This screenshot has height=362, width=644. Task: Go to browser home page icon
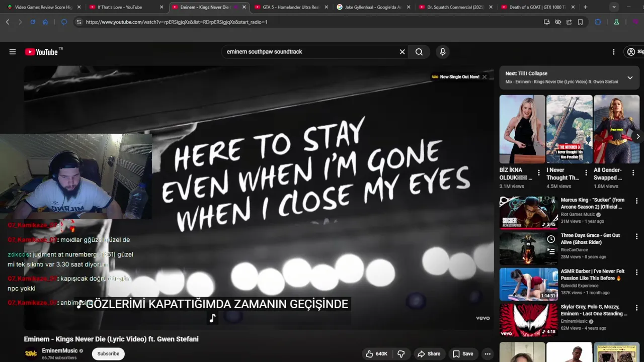point(45,22)
